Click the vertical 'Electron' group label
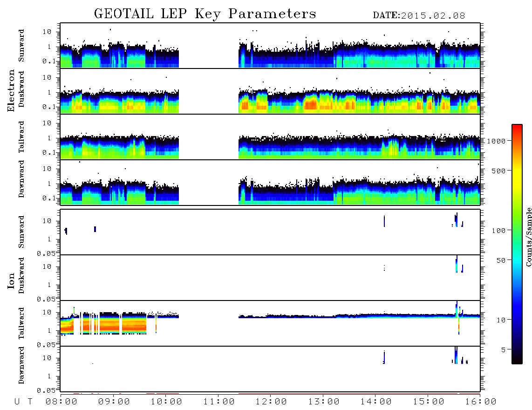532x410 pixels. pos(11,90)
